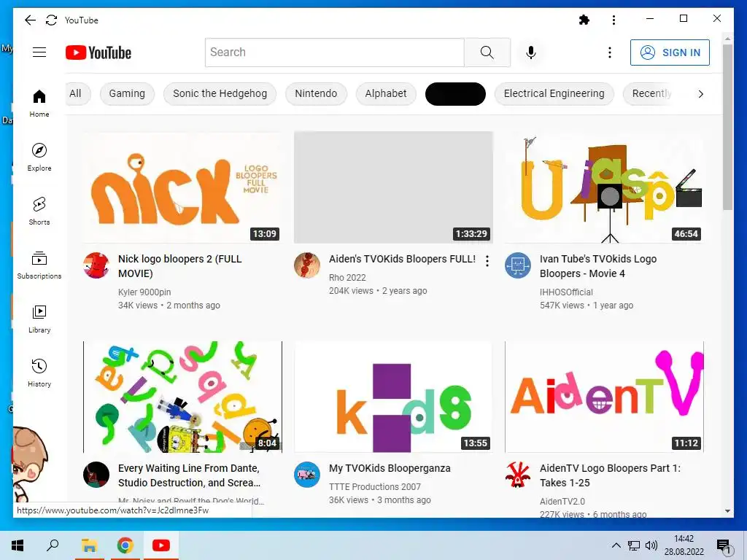Screen dimensions: 747x560
Task: Go to Home in the sidebar
Action: [x=39, y=104]
